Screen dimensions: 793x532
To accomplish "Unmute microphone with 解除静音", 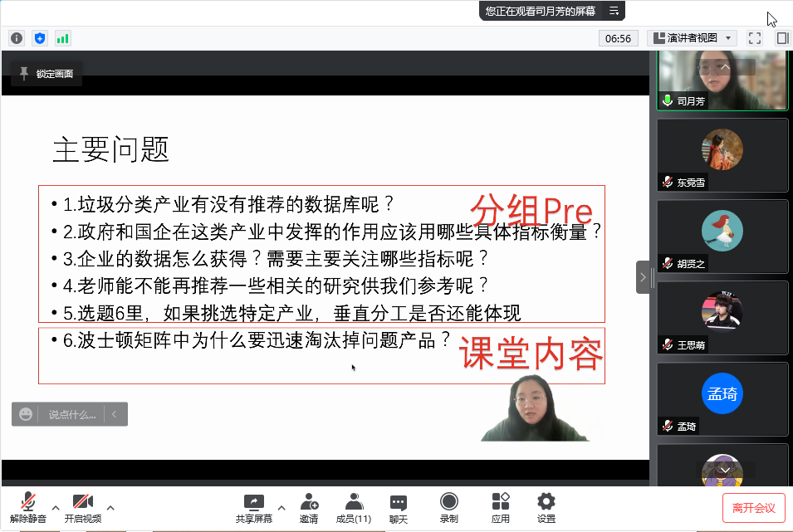I will [x=28, y=507].
